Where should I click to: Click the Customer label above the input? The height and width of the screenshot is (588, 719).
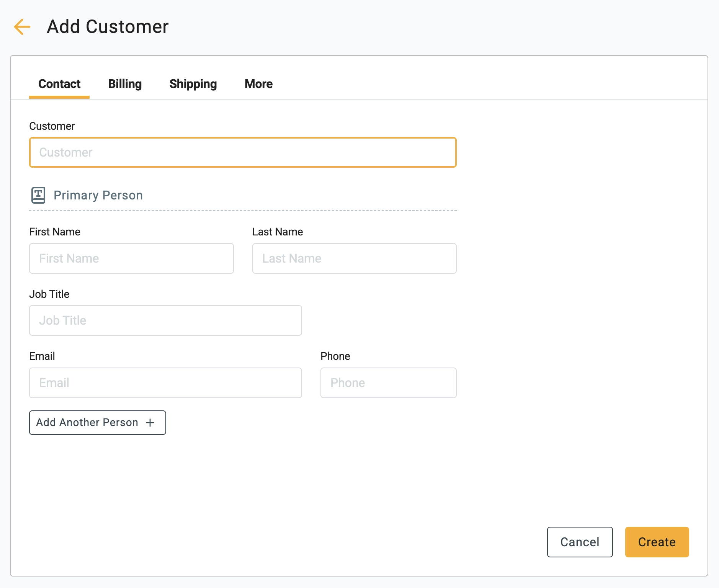(x=52, y=126)
